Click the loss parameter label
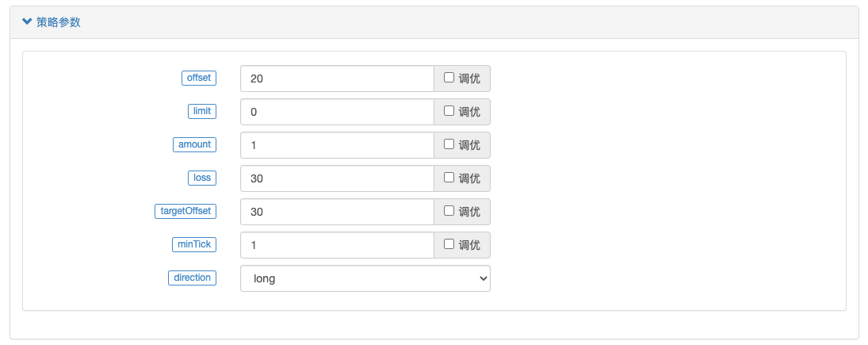Screen dimensions: 868x345 [x=202, y=178]
